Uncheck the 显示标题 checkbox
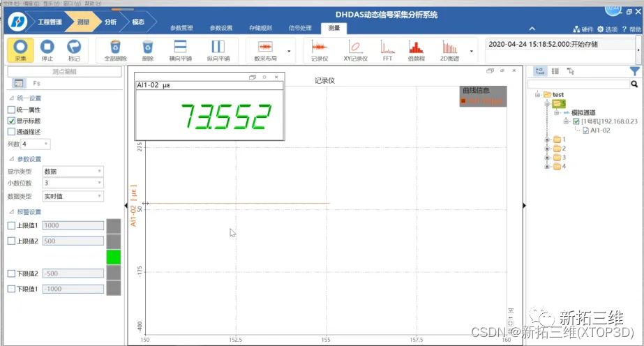Screen dimensions: 644x346 point(11,121)
